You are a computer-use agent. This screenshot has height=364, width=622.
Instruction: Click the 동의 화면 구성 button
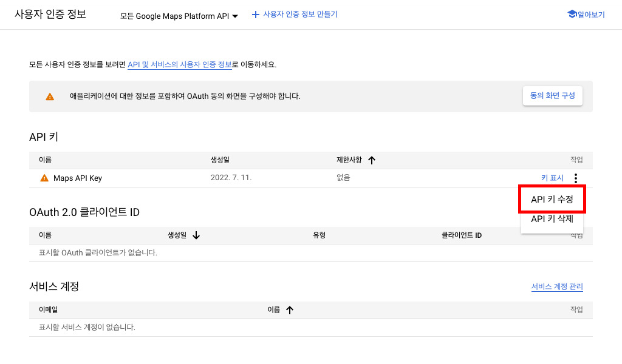coord(552,96)
